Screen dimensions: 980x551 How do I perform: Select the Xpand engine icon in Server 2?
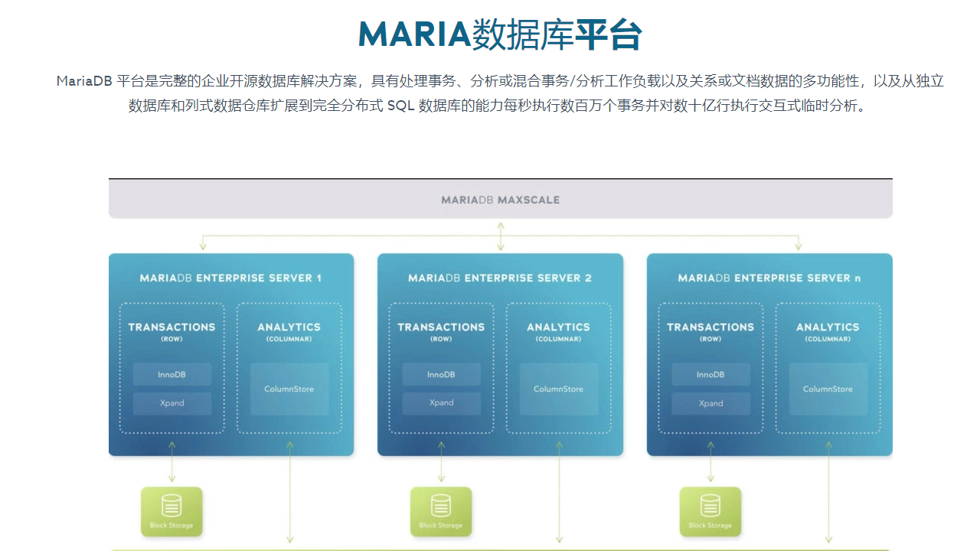(x=441, y=403)
